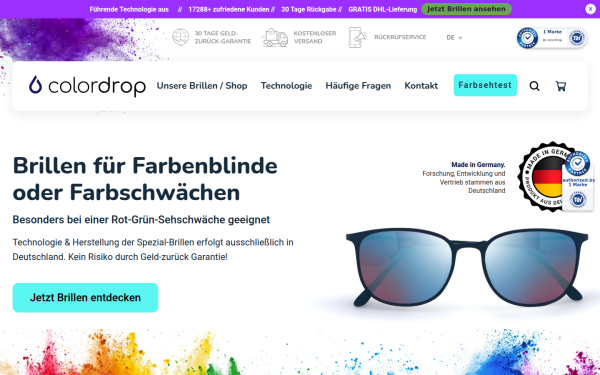Click 'Jetzt Brillen entdecken' button

(85, 297)
